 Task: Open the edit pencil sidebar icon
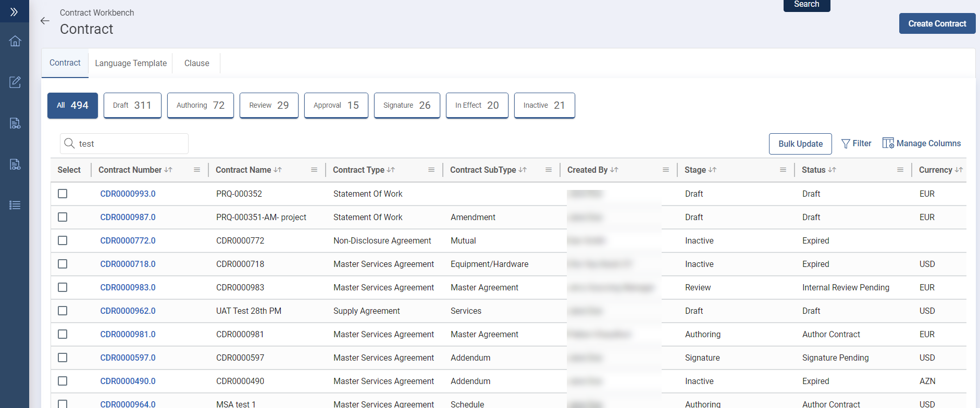15,82
